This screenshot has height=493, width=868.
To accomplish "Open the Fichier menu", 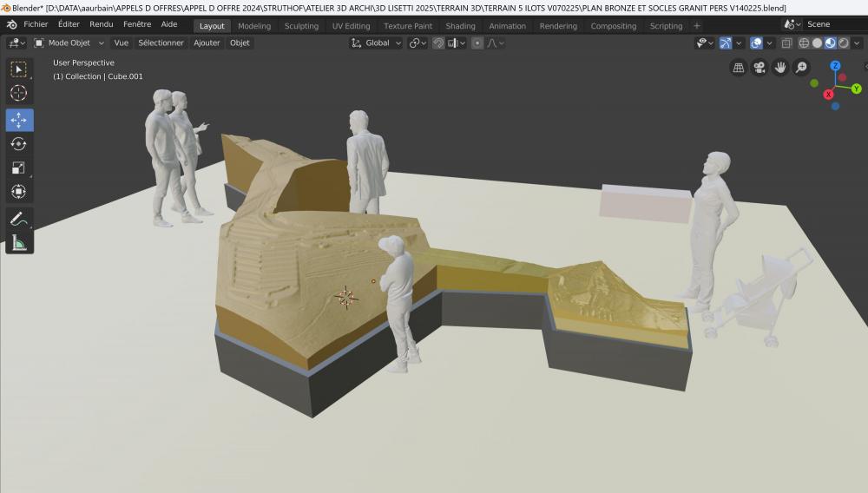I will (36, 25).
